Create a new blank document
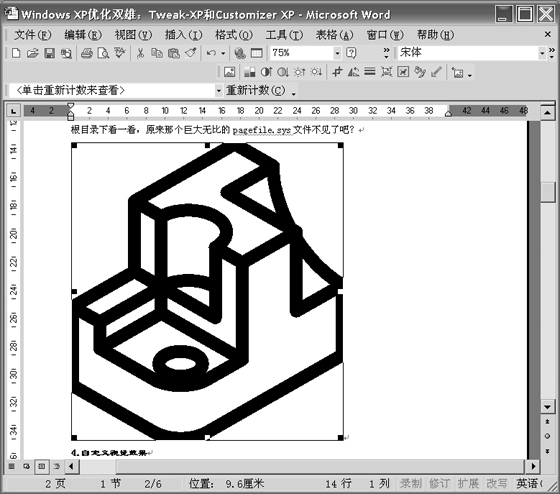The width and height of the screenshot is (560, 494). coord(16,53)
